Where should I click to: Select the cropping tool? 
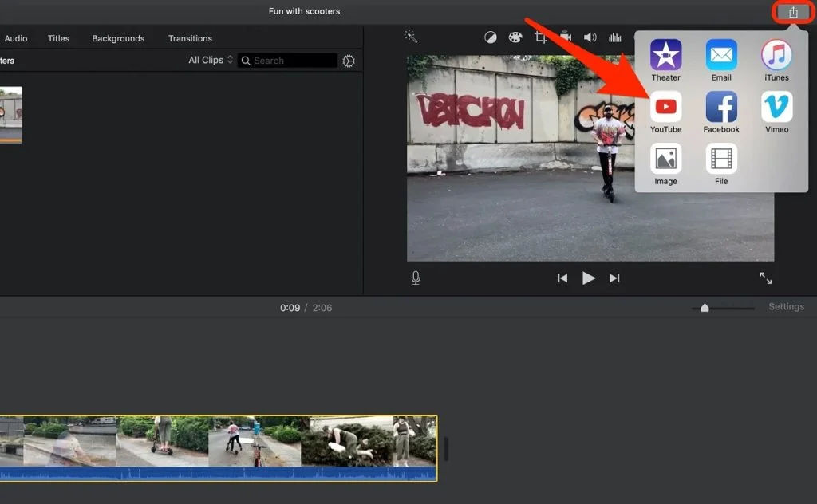pos(541,37)
